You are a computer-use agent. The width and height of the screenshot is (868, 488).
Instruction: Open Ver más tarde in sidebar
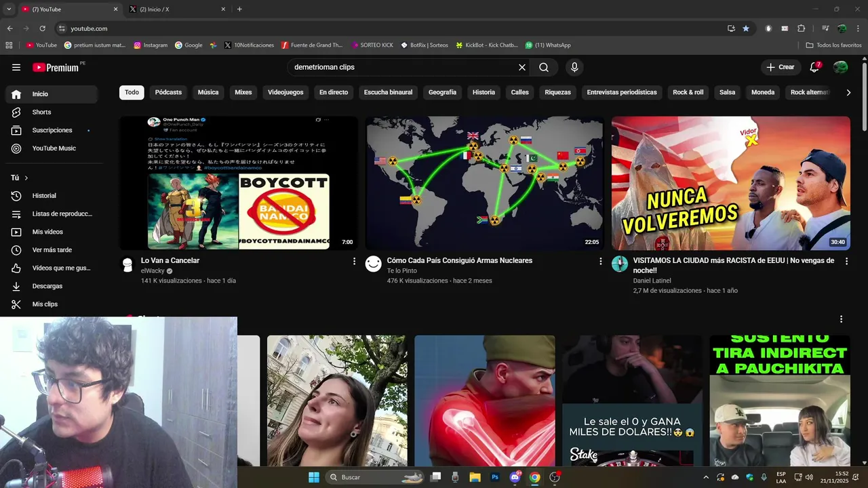tap(52, 250)
